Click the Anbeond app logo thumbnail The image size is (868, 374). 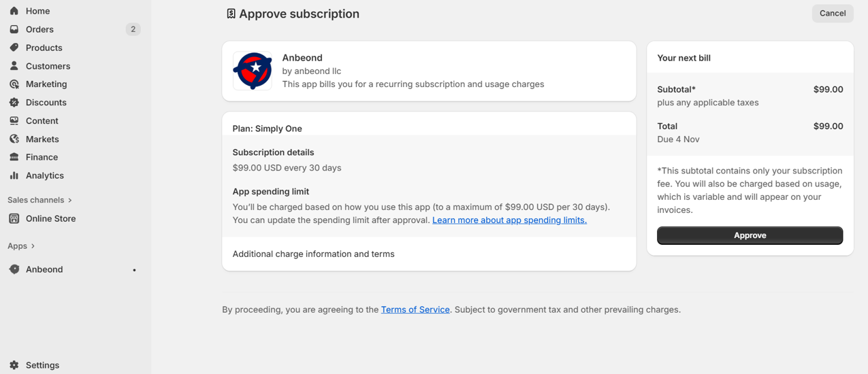(x=253, y=71)
